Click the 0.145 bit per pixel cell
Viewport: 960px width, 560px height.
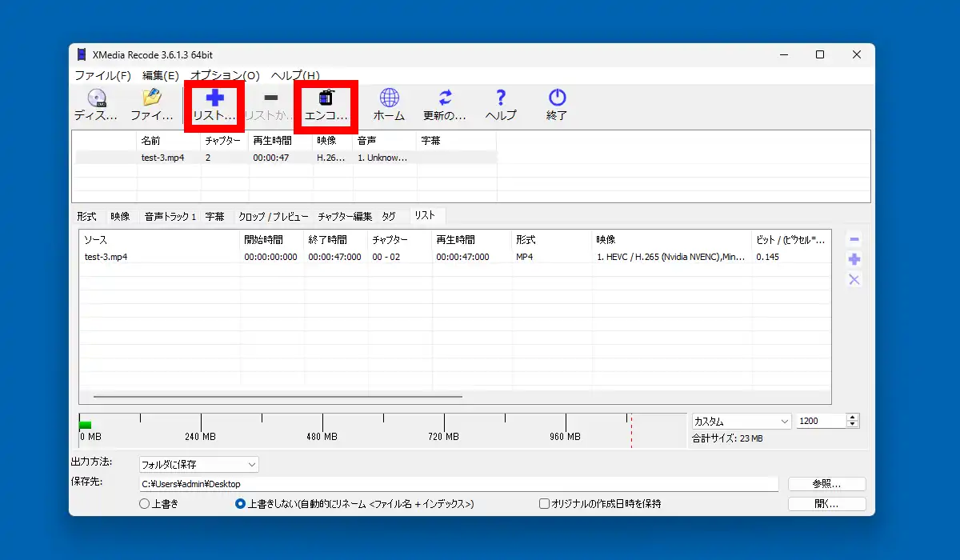[x=767, y=257]
